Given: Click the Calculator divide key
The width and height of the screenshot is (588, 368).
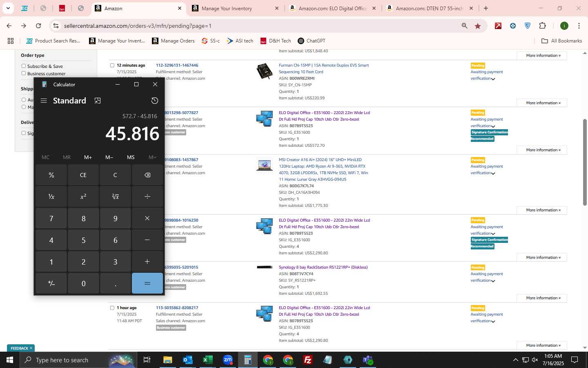Looking at the screenshot, I should pos(147,197).
